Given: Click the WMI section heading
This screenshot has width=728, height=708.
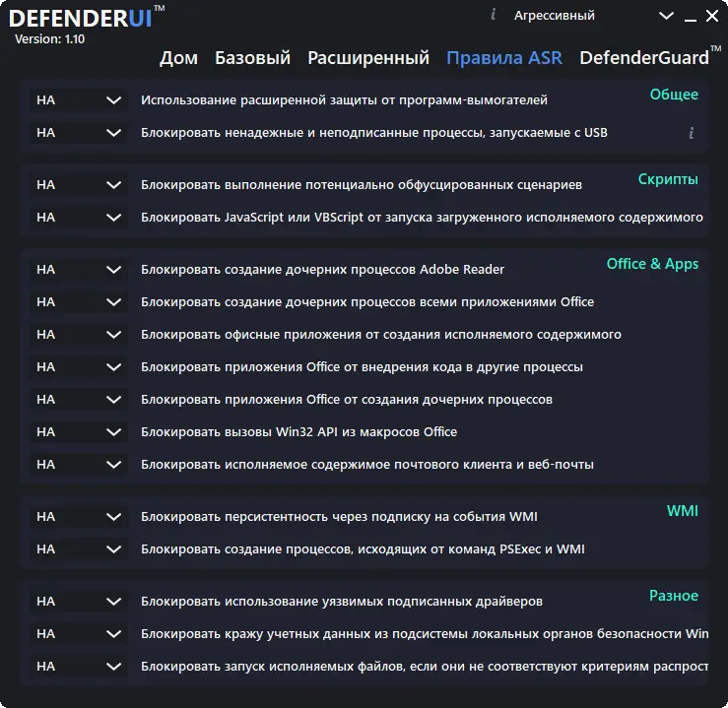Looking at the screenshot, I should (683, 511).
